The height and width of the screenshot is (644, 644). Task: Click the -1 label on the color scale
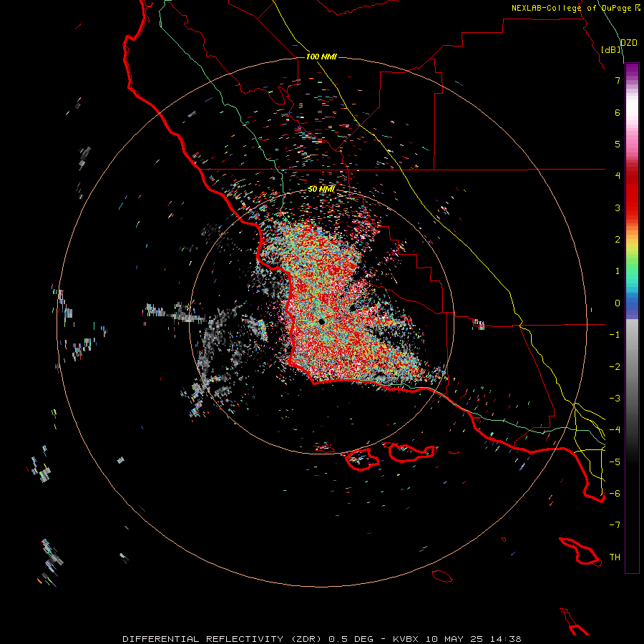coord(615,335)
